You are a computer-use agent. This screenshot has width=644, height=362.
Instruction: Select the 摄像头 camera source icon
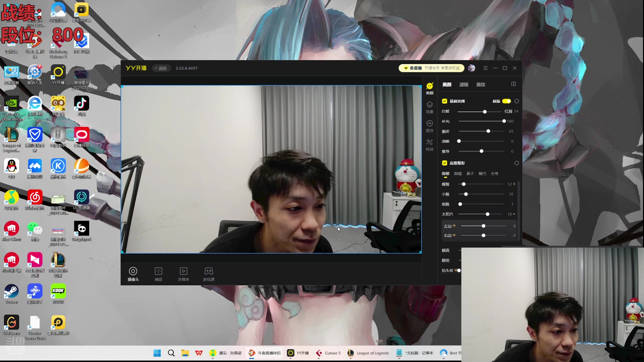pos(133,274)
